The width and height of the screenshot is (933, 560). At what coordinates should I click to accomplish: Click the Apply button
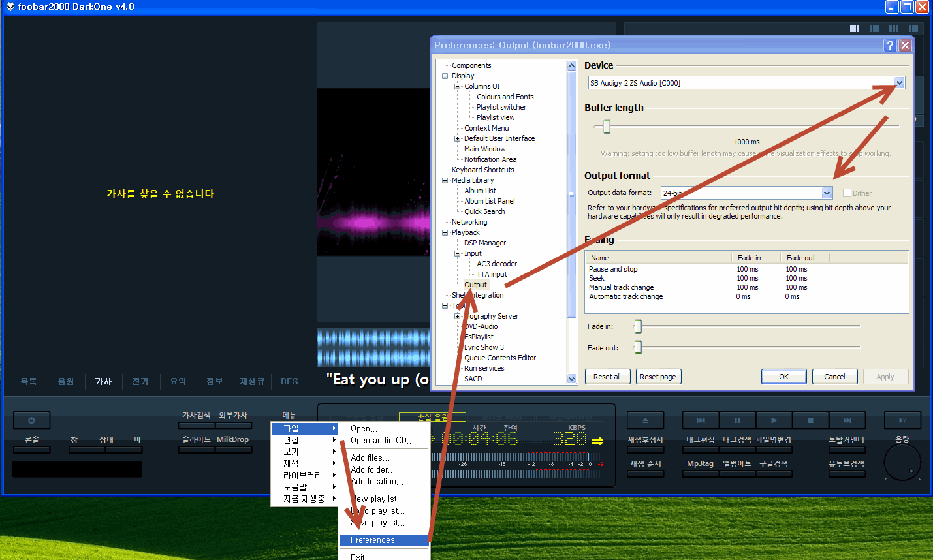[885, 377]
